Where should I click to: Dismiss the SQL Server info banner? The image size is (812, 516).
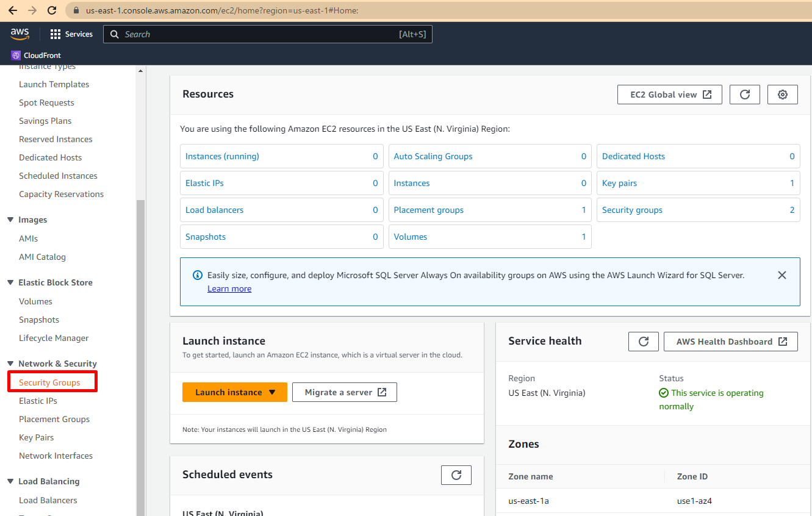point(781,275)
